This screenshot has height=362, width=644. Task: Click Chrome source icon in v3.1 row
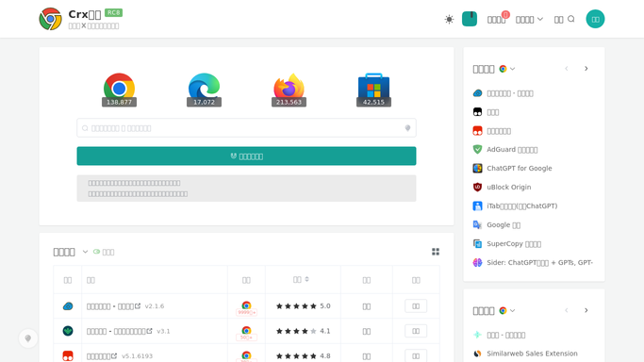(246, 330)
